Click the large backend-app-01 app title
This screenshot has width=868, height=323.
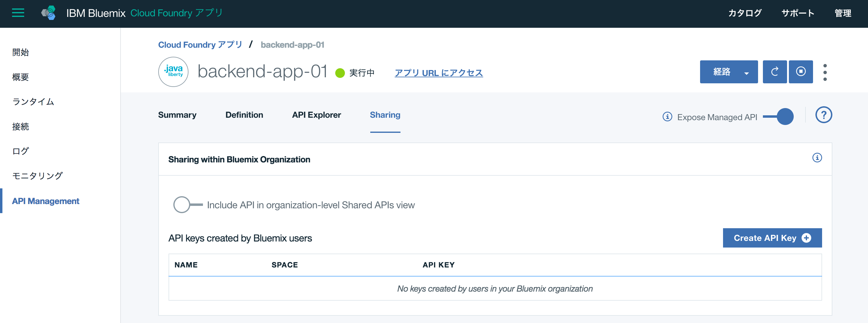tap(262, 72)
